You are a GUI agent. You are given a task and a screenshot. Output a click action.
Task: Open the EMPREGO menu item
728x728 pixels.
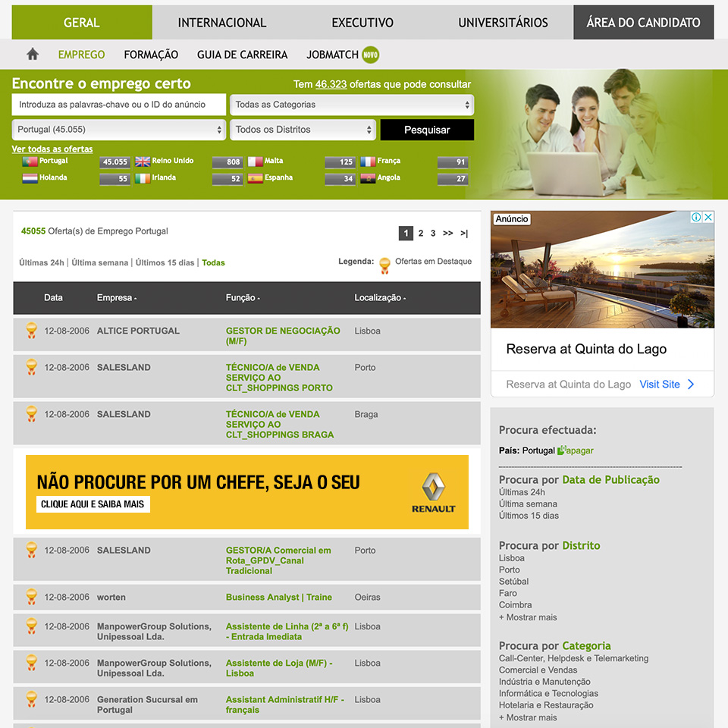pos(81,55)
